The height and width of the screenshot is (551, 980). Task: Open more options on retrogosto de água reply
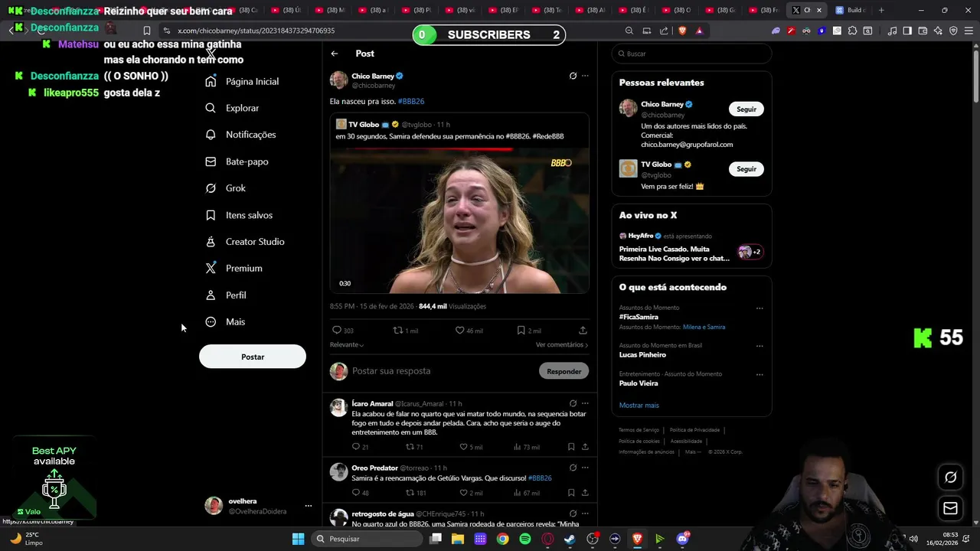pos(585,514)
